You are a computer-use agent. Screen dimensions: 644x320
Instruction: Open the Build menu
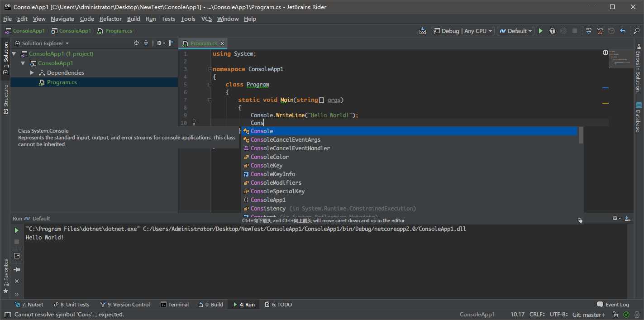134,19
